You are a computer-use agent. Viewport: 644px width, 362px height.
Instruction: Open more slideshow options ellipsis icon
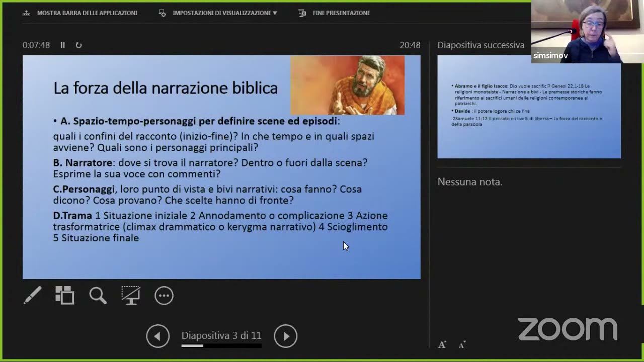click(164, 296)
